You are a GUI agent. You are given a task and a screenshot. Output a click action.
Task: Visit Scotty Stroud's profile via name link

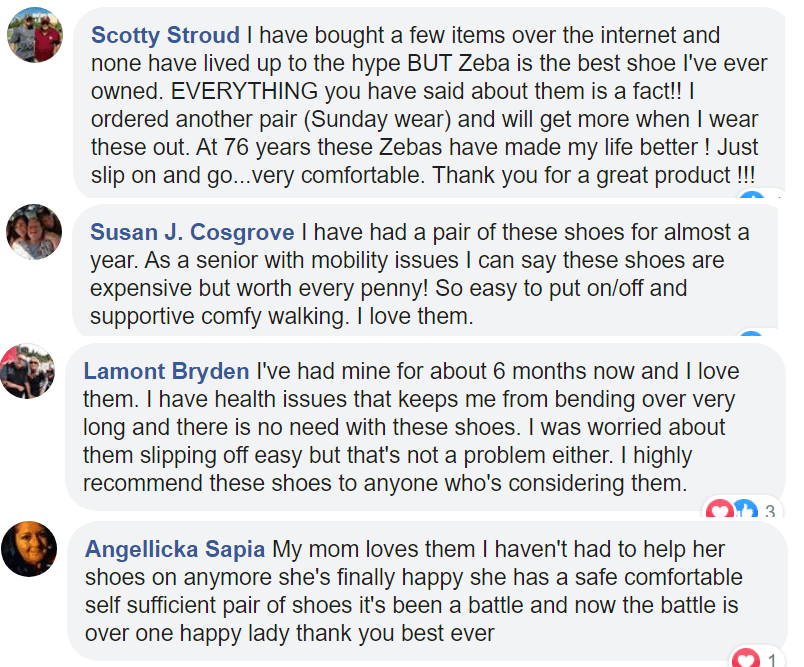coord(165,35)
